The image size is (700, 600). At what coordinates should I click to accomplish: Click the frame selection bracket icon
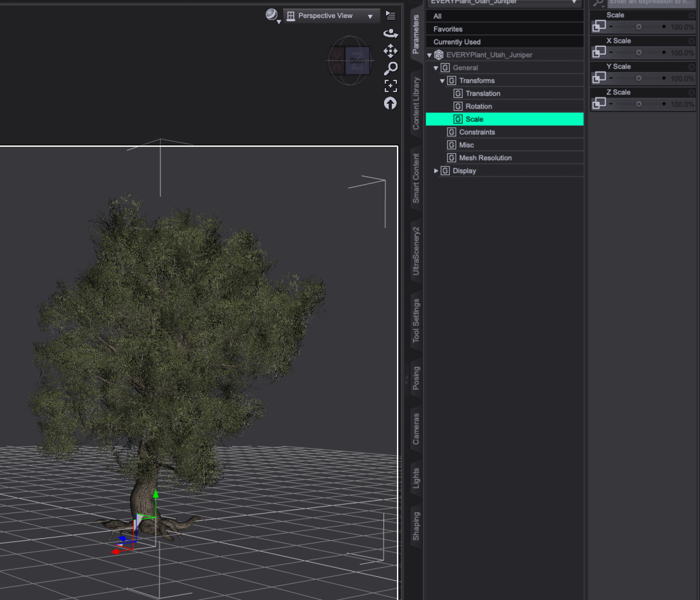click(391, 86)
